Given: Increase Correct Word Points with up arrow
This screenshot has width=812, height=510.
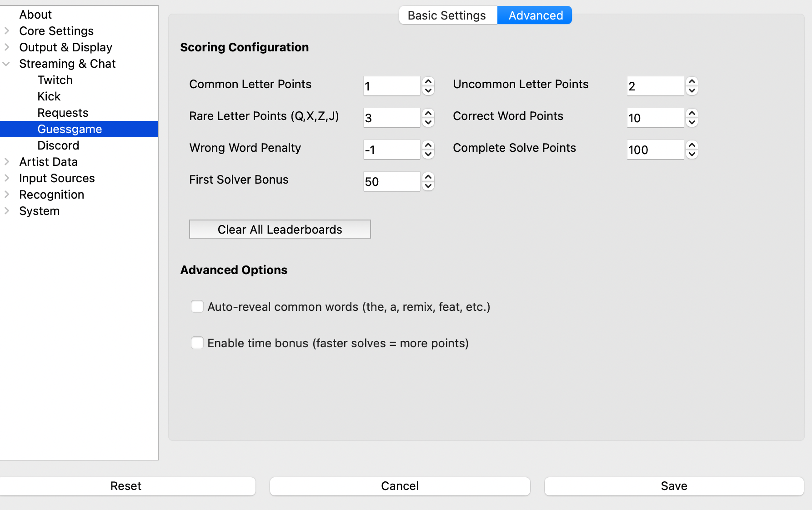Looking at the screenshot, I should 692,113.
